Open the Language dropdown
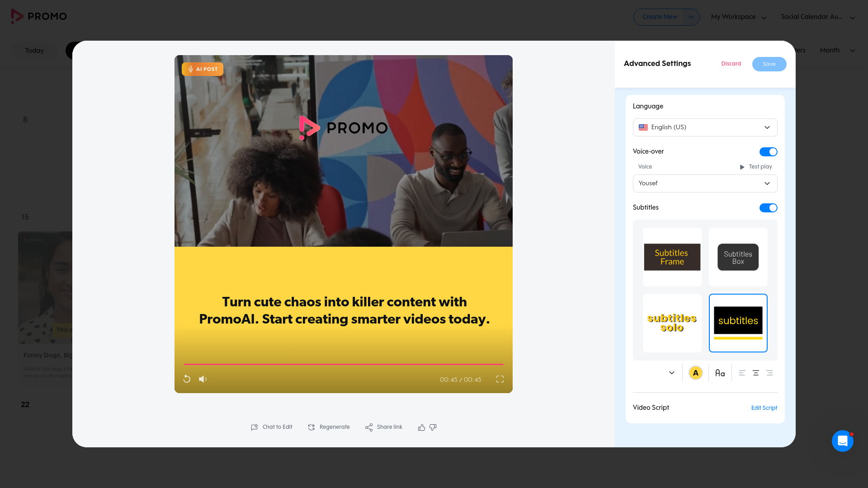This screenshot has height=488, width=868. 705,127
